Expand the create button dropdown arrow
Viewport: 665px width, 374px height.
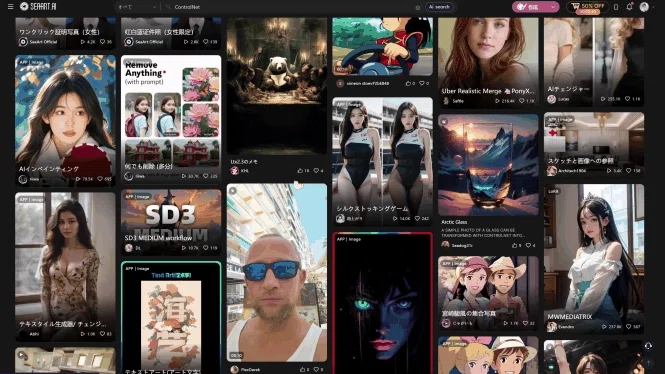tap(553, 7)
